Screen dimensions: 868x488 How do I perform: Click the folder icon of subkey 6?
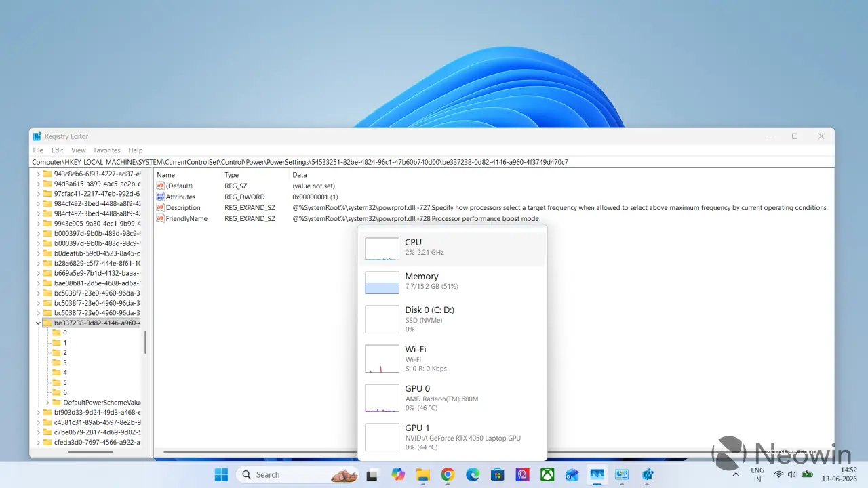tap(56, 392)
